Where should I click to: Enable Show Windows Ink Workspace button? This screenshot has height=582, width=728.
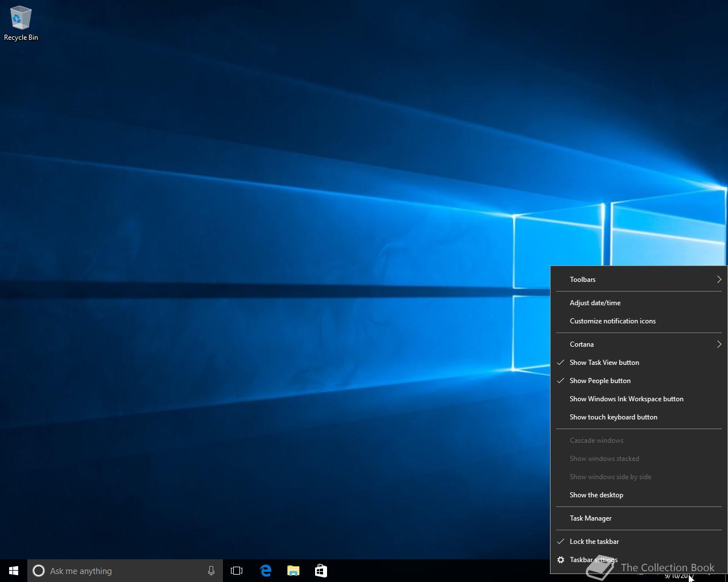point(639,399)
